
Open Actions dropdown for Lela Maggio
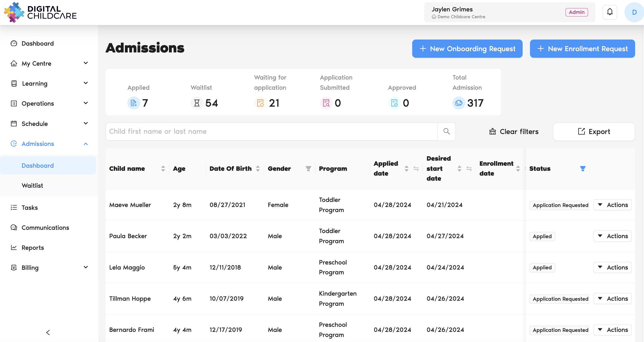click(612, 267)
